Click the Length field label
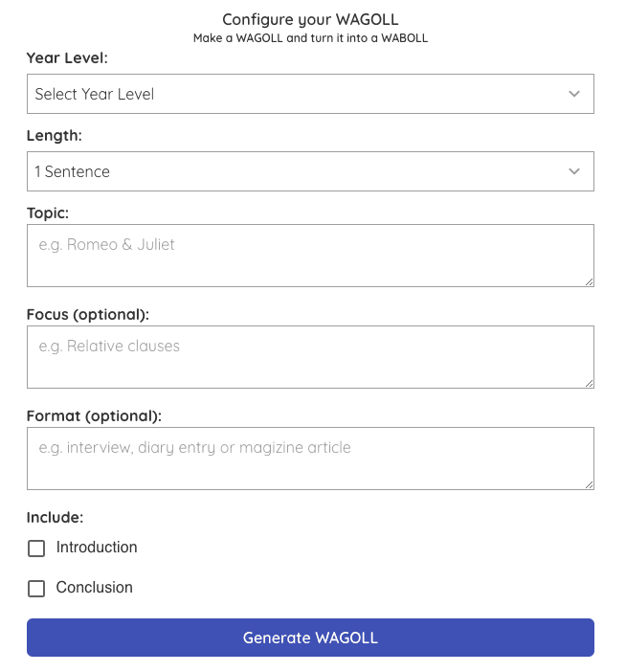Screen dimensions: 626x672 coord(55,135)
